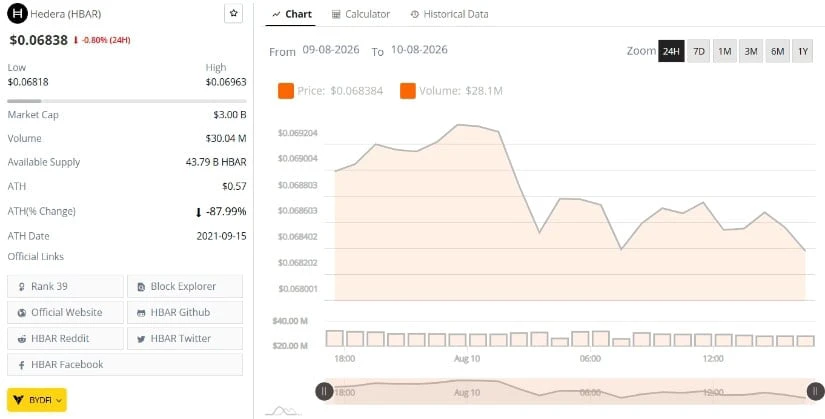Open the HBAR Twitter link
The height and width of the screenshot is (419, 825).
185,338
